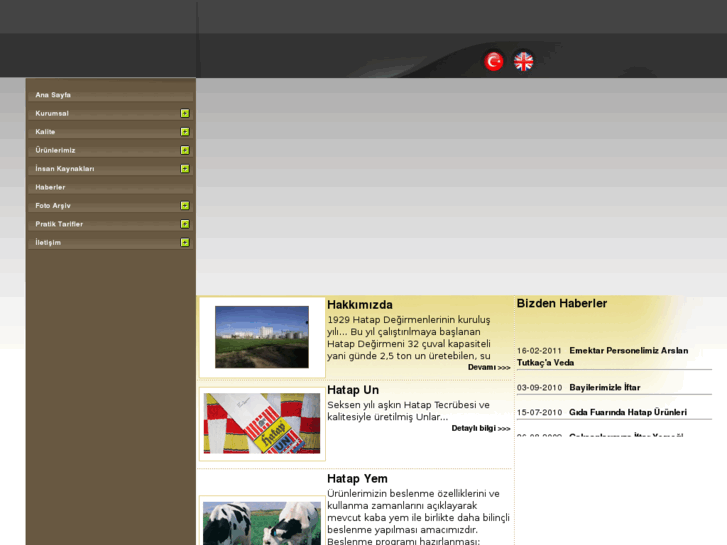
Task: Open the Hatap Yem heading
Action: coord(357,479)
